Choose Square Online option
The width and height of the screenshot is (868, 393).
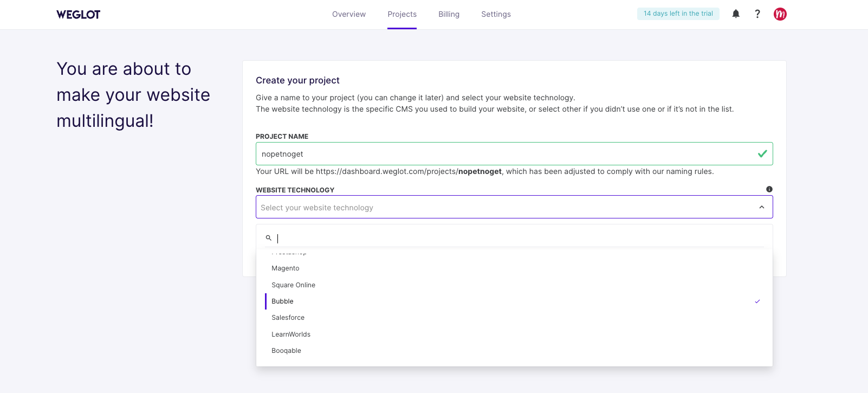514,285
